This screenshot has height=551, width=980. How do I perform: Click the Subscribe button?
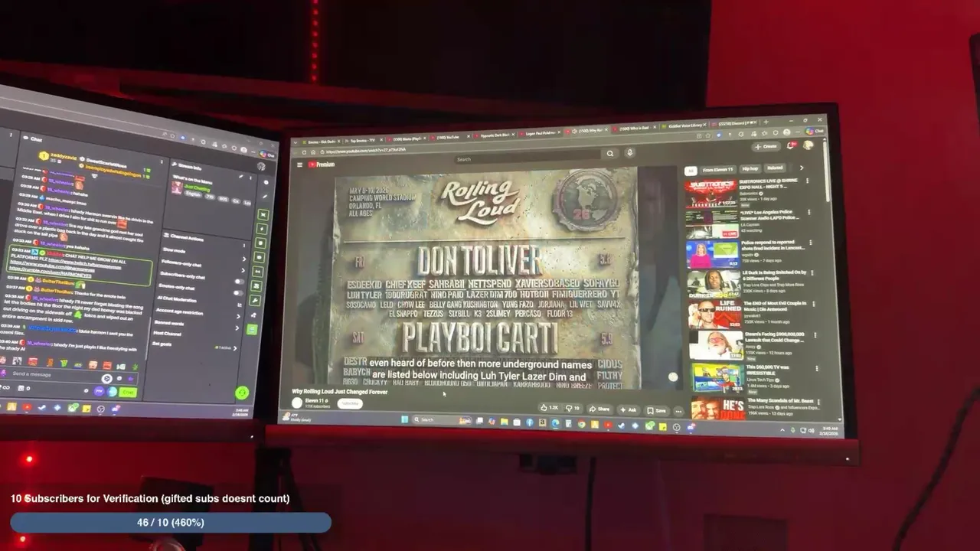pyautogui.click(x=350, y=403)
